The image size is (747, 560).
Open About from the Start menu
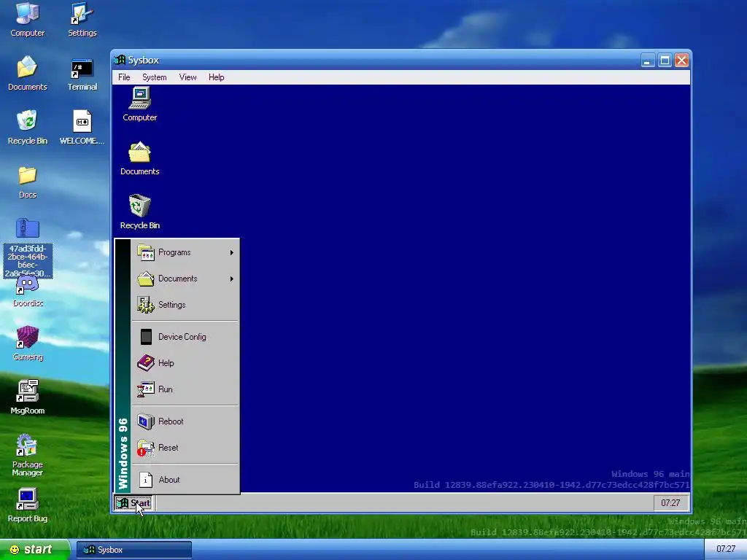pyautogui.click(x=185, y=480)
